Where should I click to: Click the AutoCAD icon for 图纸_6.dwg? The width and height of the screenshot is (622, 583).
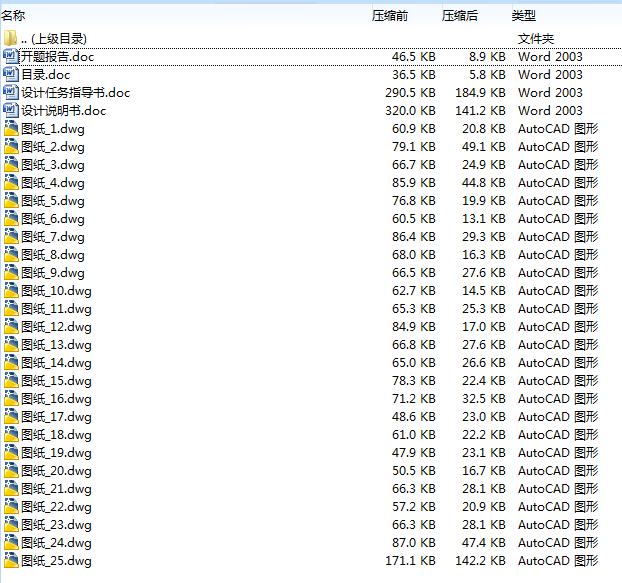coord(11,219)
